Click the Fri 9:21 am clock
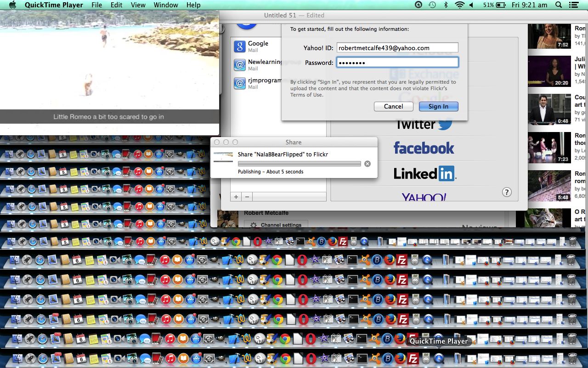The image size is (588, 368). click(530, 5)
